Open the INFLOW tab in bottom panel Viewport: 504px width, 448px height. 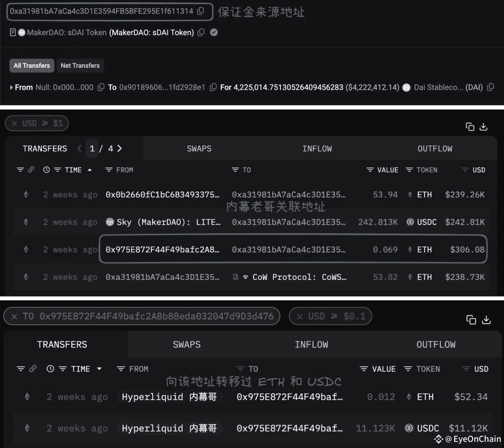click(x=311, y=344)
